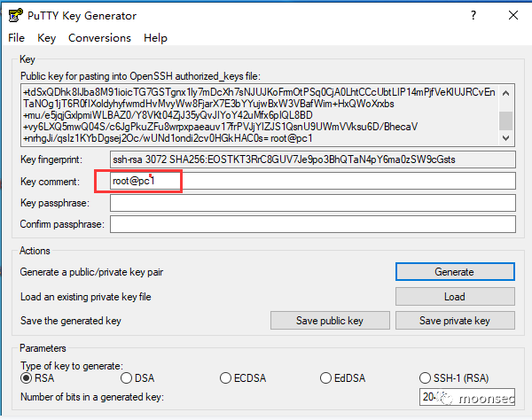Viewport: 532px width, 420px height.
Task: Click the number of bits input field
Action: (467, 397)
